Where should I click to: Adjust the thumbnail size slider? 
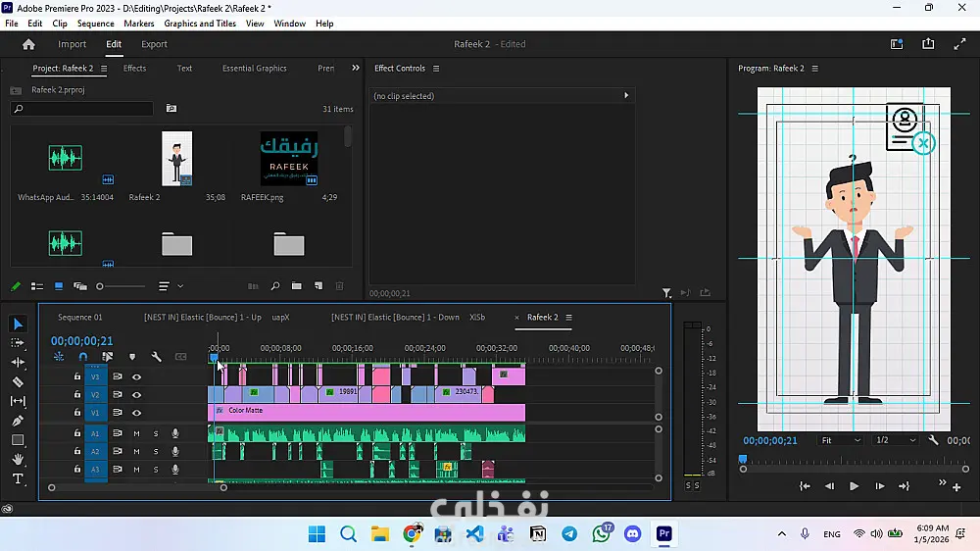(x=121, y=286)
